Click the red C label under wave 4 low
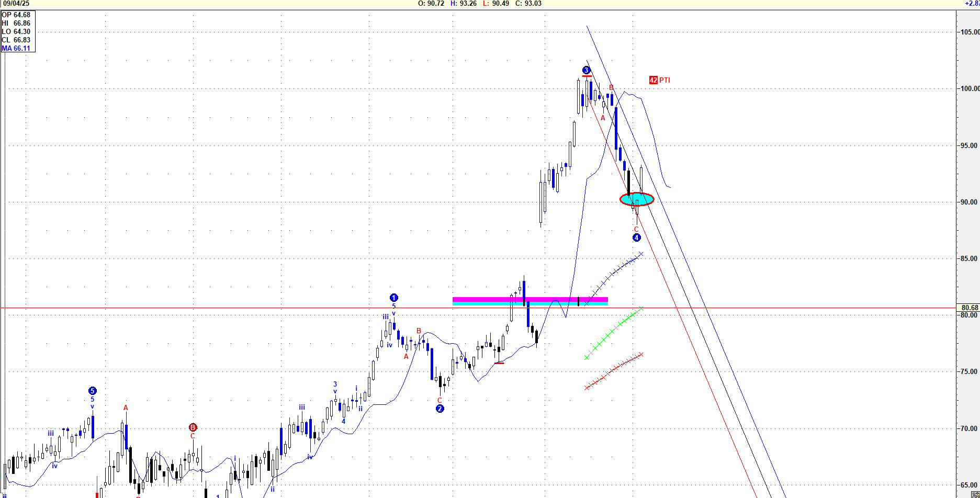This screenshot has width=980, height=498. (636, 229)
